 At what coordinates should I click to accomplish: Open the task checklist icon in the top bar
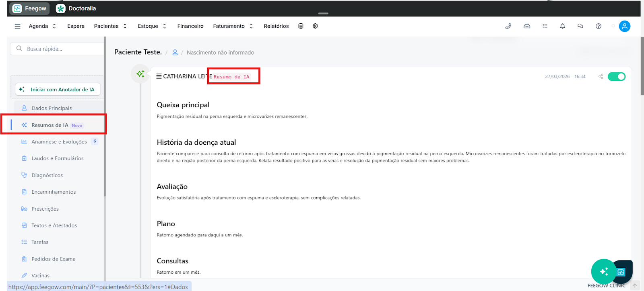(545, 26)
